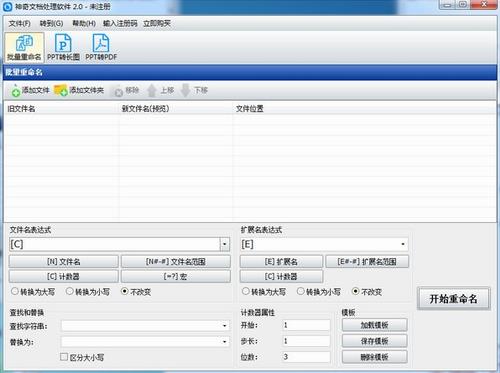Expand the 扩展名表达式 dropdown arrow
Viewport: 500px width, 373px height.
[x=403, y=244]
